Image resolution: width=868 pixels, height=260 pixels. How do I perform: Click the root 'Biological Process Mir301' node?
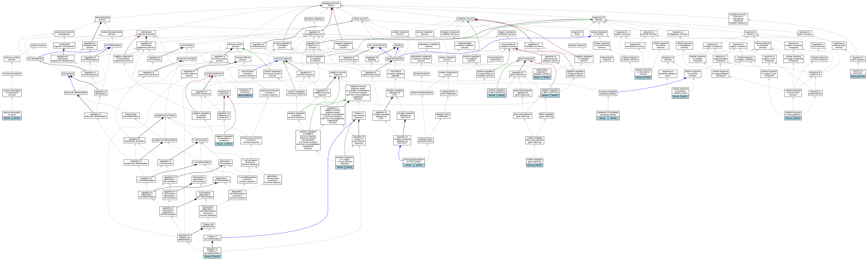click(331, 4)
